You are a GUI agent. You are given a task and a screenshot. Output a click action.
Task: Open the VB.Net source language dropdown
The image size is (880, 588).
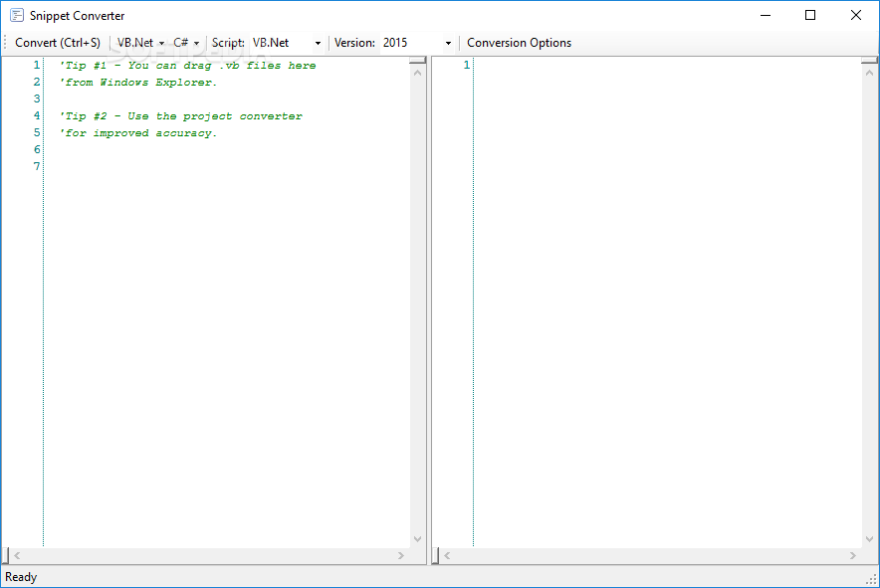[x=140, y=43]
